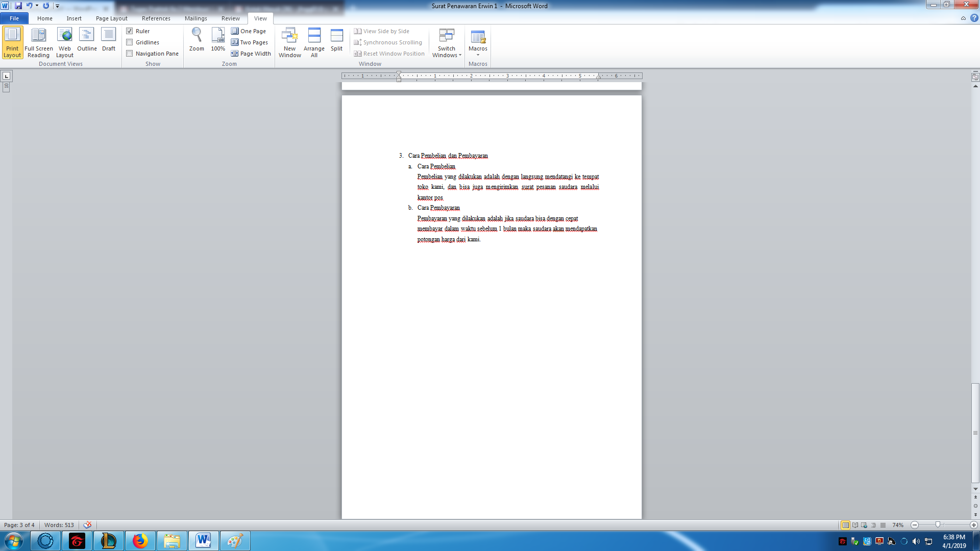
Task: Click the zoom slider handle
Action: (938, 525)
